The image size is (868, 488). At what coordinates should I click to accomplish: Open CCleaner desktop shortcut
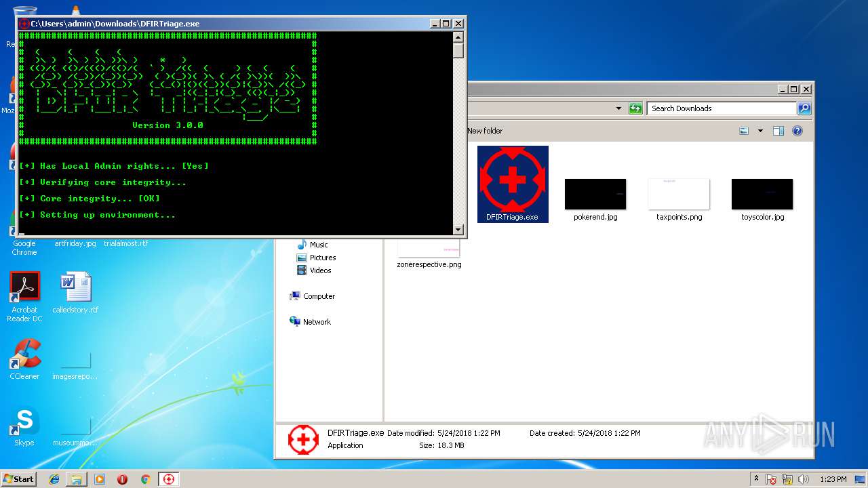point(24,359)
